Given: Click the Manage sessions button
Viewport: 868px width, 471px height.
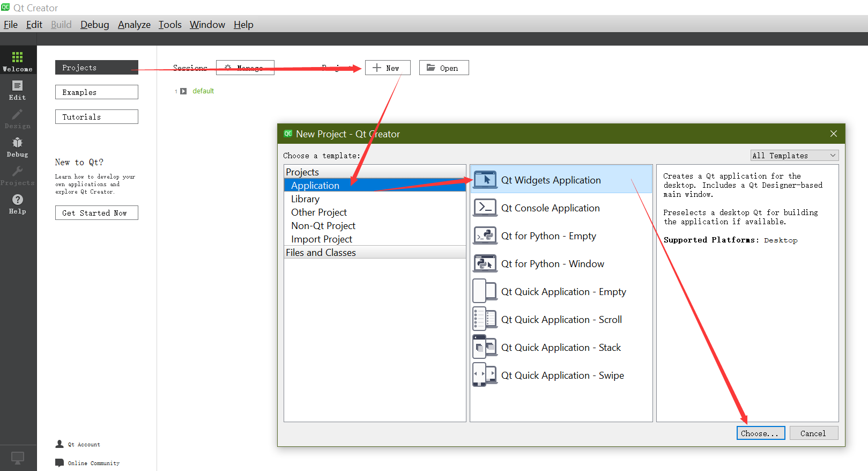Looking at the screenshot, I should pyautogui.click(x=245, y=68).
